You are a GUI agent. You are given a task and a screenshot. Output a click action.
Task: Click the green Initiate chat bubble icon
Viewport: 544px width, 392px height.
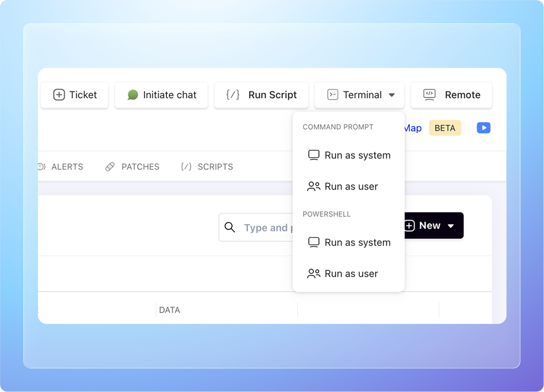pos(133,95)
